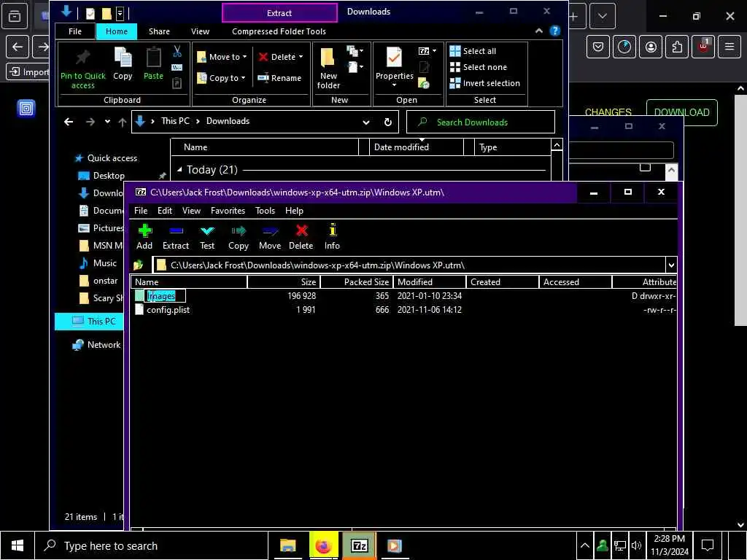Image resolution: width=747 pixels, height=560 pixels.
Task: Click Select all in Explorer ribbon
Action: tap(473, 51)
